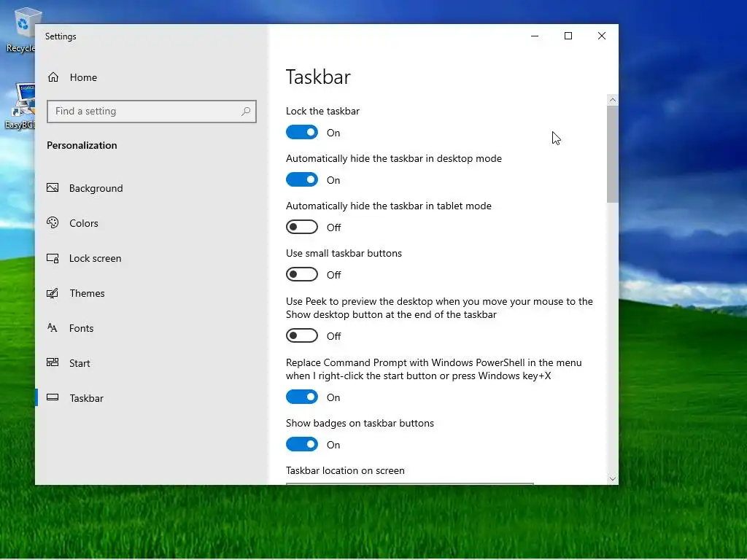Image resolution: width=747 pixels, height=560 pixels.
Task: Click the Background picture icon
Action: (53, 187)
